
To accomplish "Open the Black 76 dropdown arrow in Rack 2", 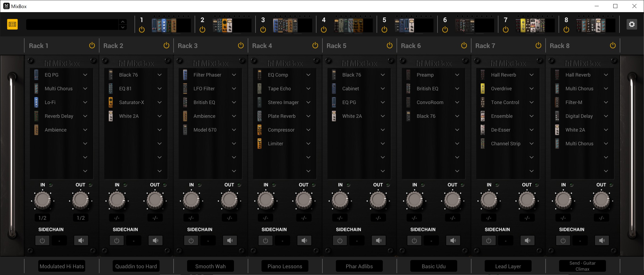I will point(160,75).
